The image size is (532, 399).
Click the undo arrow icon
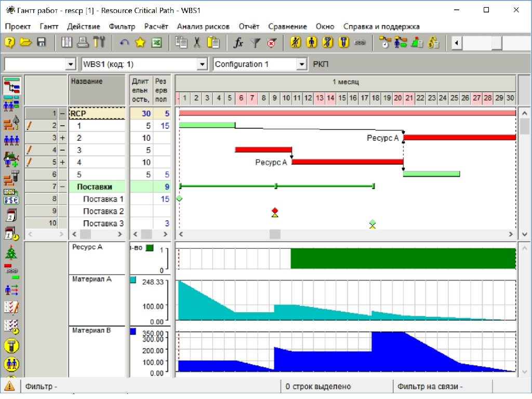tap(124, 43)
